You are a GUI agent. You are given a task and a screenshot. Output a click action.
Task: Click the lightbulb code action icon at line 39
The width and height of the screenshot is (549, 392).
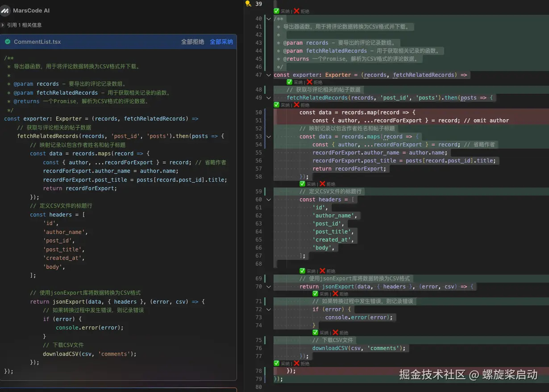[248, 4]
